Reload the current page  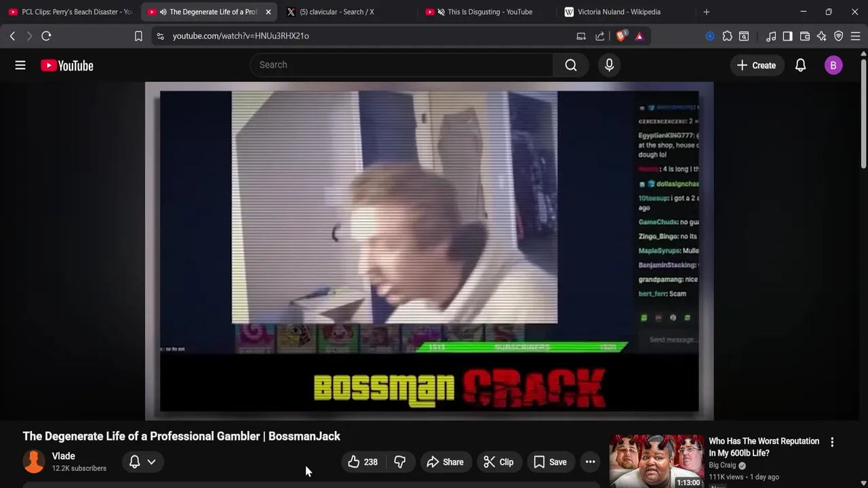[46, 36]
